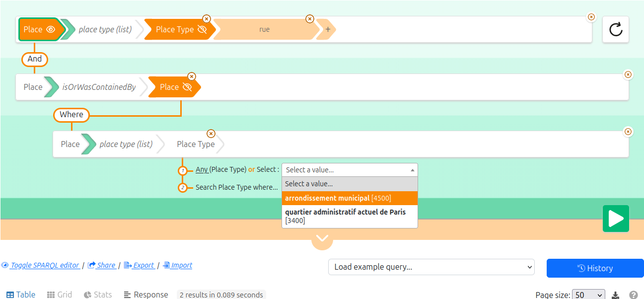The height and width of the screenshot is (299, 644).
Task: Delete the isOrWasContainedBy row
Action: point(628,75)
